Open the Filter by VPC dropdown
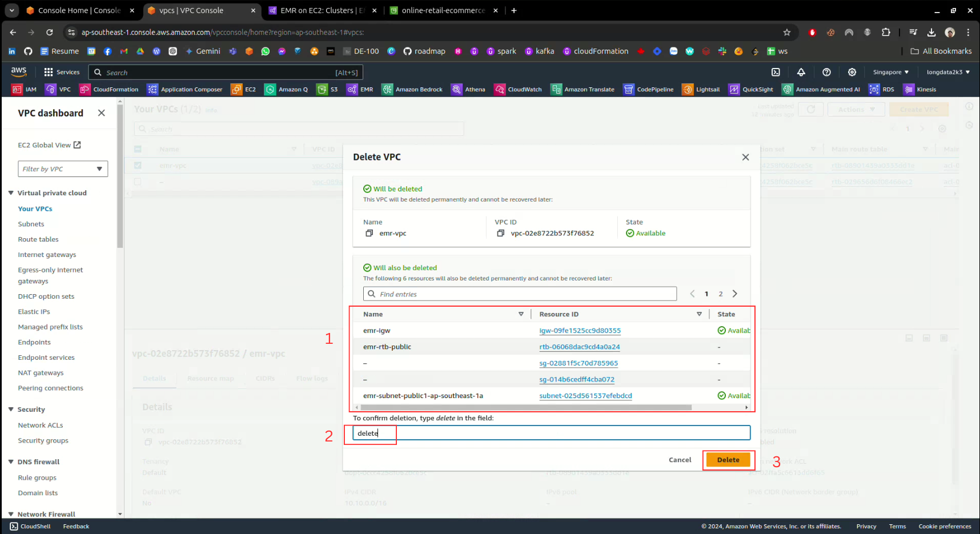Screen dimensions: 980x534 pos(63,169)
